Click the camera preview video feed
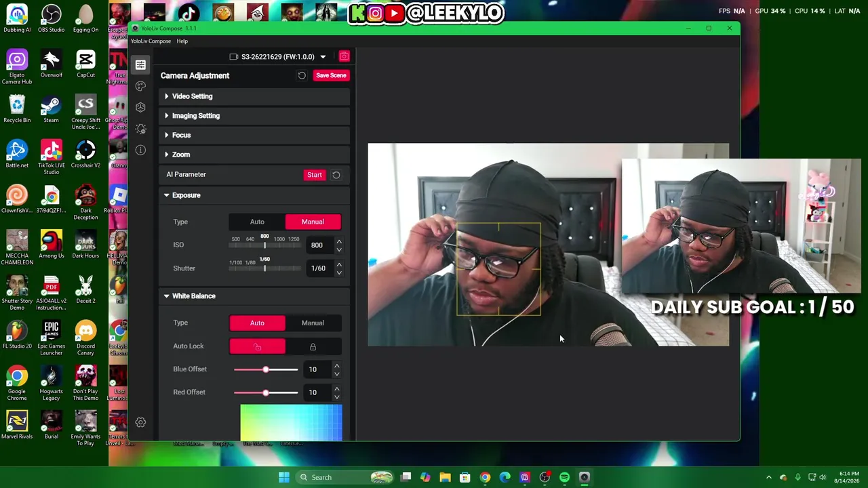This screenshot has height=488, width=868. [x=549, y=245]
